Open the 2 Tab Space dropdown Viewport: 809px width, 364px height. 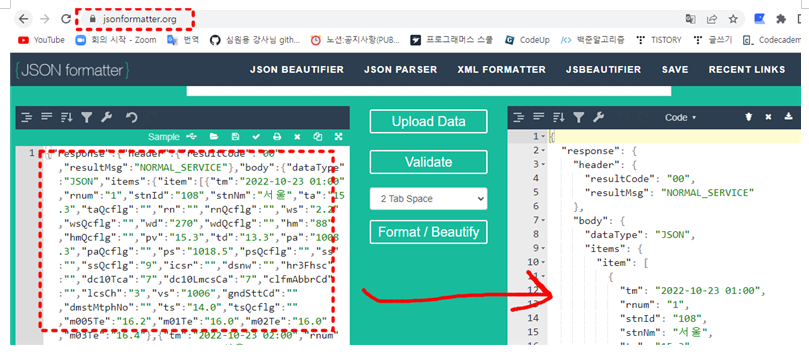tap(429, 199)
